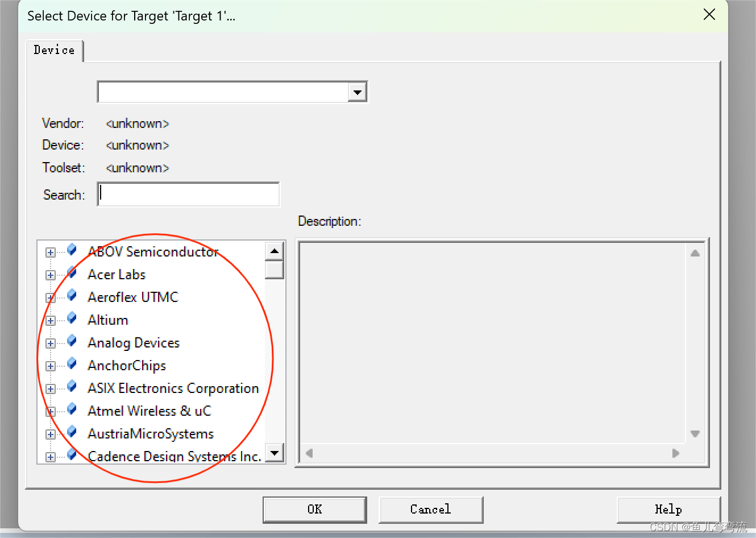Expand the Aeroflex UTMC node

pos(51,298)
